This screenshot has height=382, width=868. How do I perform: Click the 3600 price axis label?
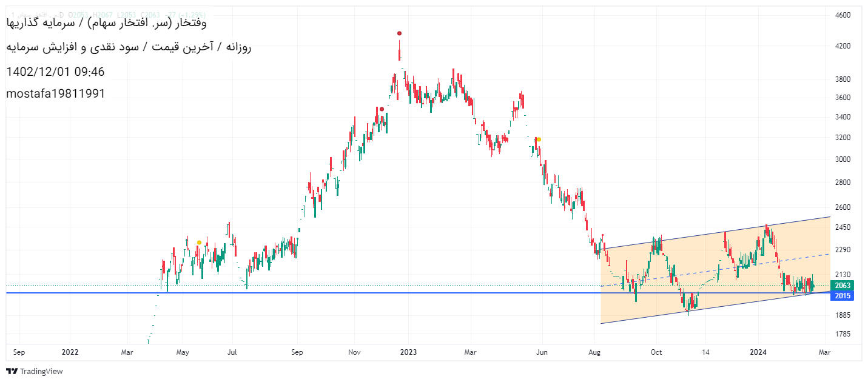click(843, 98)
